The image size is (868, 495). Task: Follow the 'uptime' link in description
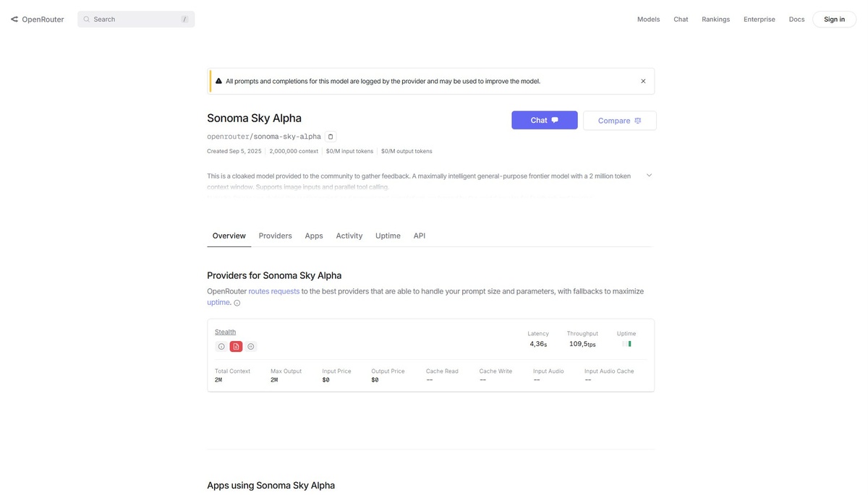coord(218,302)
